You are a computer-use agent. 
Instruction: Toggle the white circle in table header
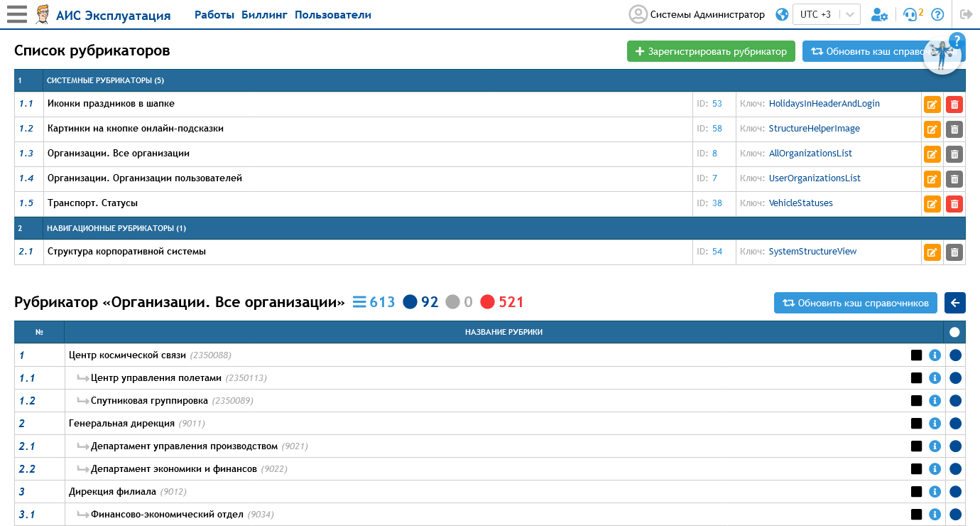coord(954,332)
